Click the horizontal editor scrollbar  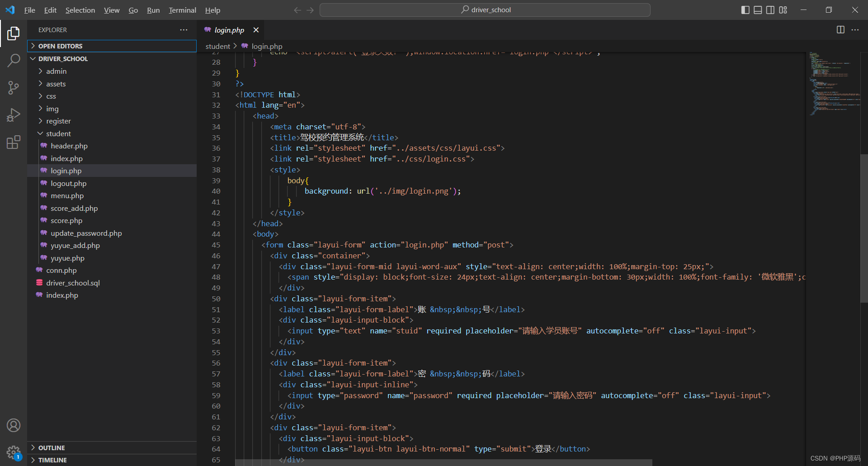pyautogui.click(x=443, y=462)
